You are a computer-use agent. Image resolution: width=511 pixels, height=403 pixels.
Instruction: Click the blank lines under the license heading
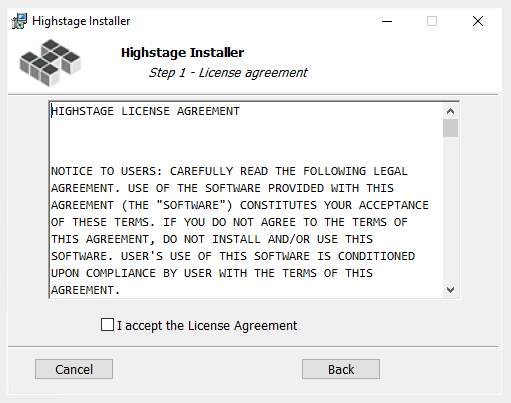[247, 141]
